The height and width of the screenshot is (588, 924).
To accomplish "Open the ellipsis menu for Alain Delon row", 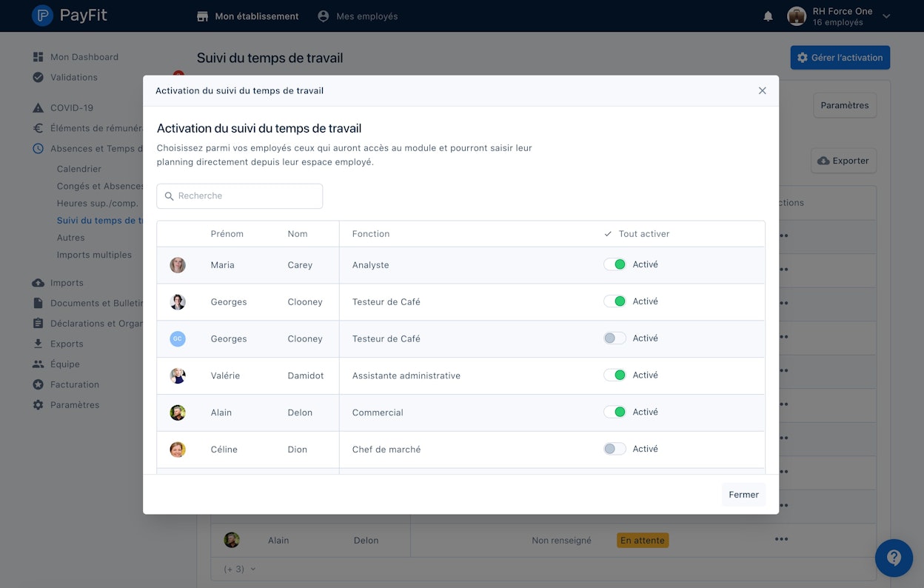I will pos(781,539).
